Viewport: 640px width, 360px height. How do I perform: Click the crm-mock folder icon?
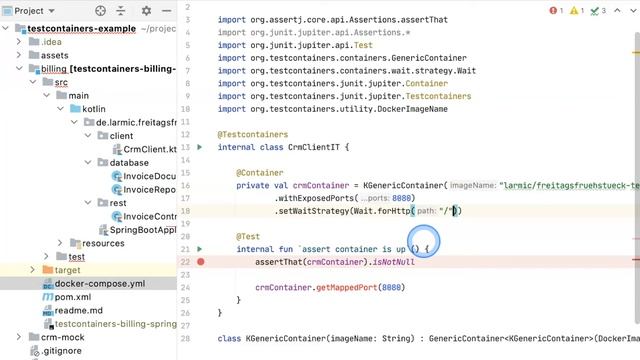34,337
